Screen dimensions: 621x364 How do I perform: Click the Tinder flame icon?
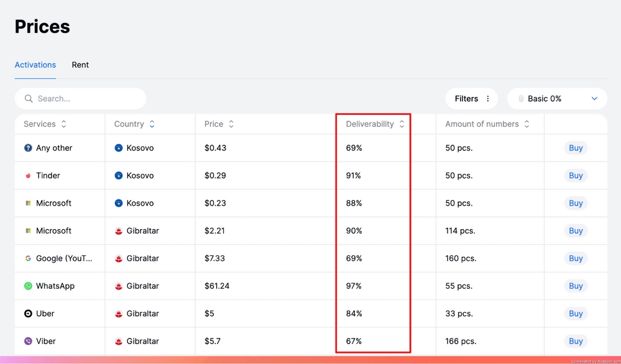[x=28, y=176]
